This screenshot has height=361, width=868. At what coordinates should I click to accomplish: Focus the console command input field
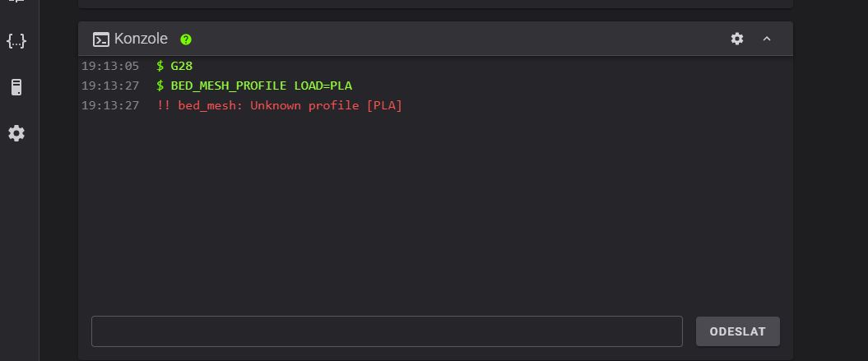387,331
